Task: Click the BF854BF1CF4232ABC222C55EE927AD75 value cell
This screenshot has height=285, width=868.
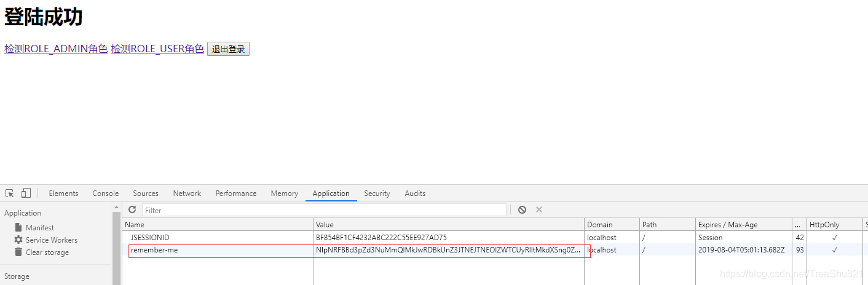Action: (x=449, y=238)
